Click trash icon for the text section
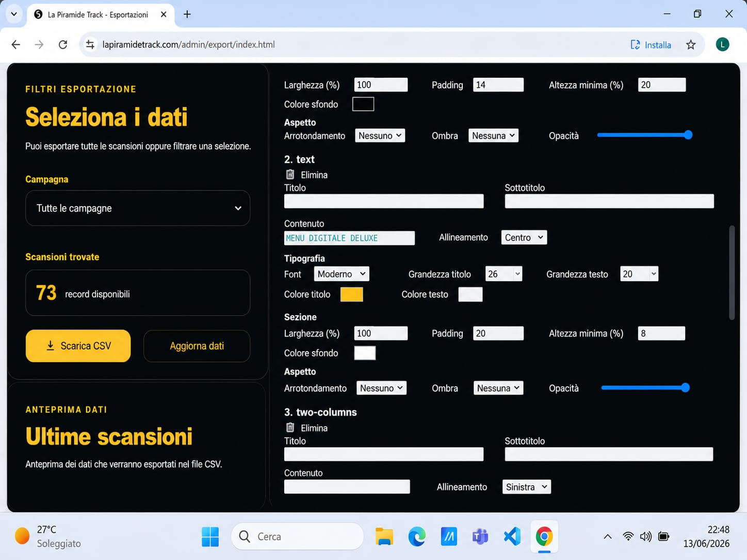 pyautogui.click(x=290, y=175)
